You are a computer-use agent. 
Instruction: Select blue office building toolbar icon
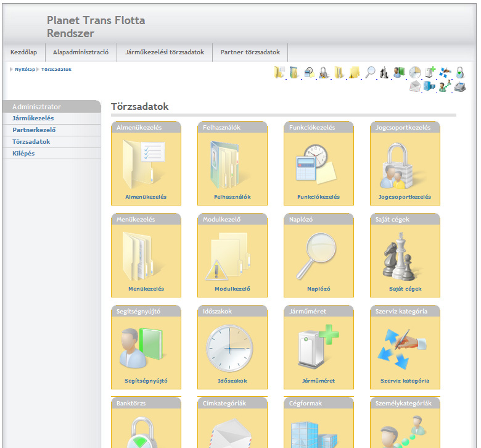coord(429,86)
